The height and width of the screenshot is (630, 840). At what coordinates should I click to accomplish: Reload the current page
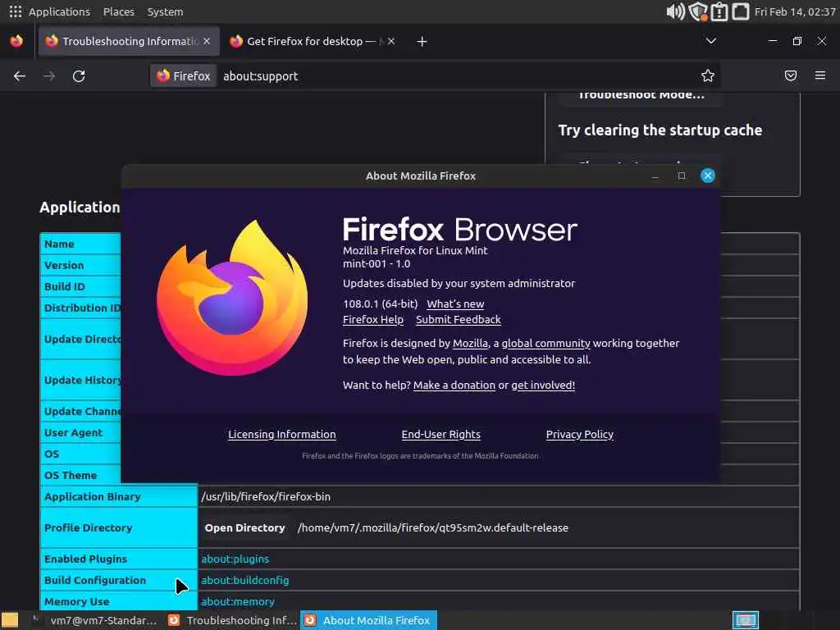click(x=79, y=76)
